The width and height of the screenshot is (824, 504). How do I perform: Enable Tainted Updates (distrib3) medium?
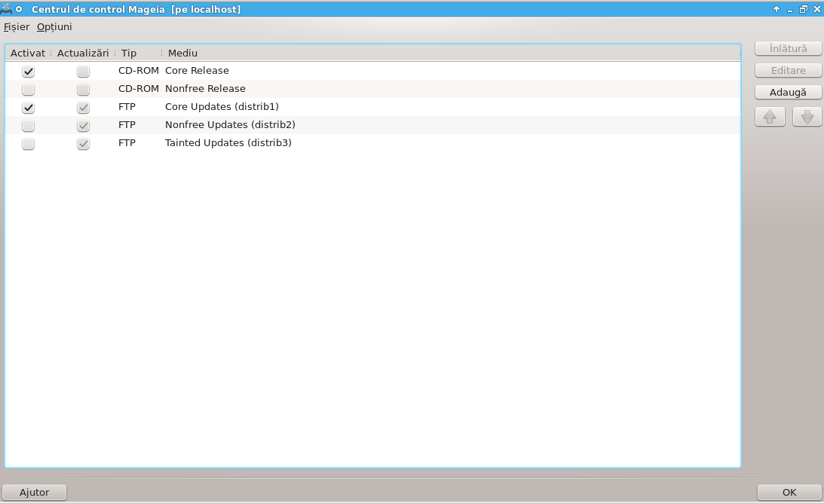coord(29,143)
